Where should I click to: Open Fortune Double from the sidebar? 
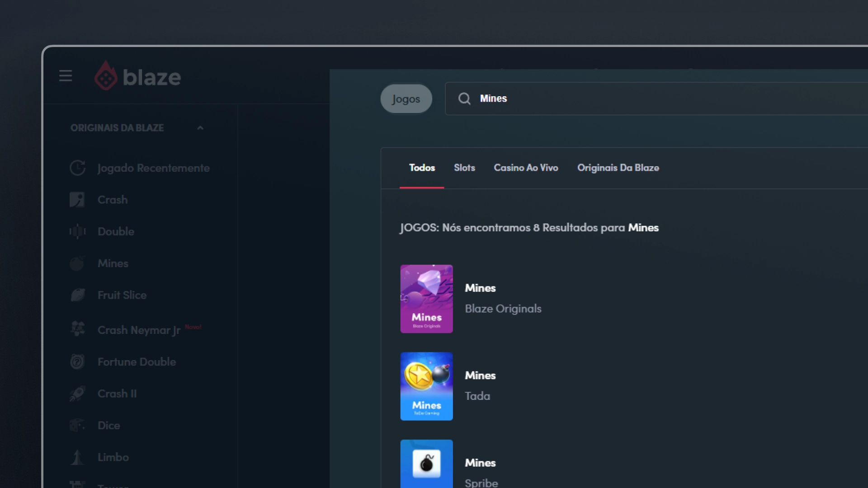point(137,362)
